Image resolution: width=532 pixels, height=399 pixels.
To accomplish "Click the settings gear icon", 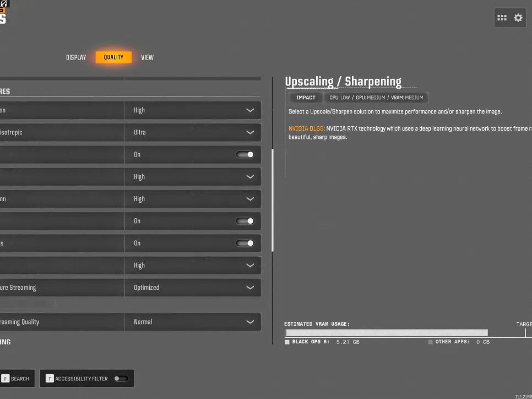I will [x=518, y=18].
